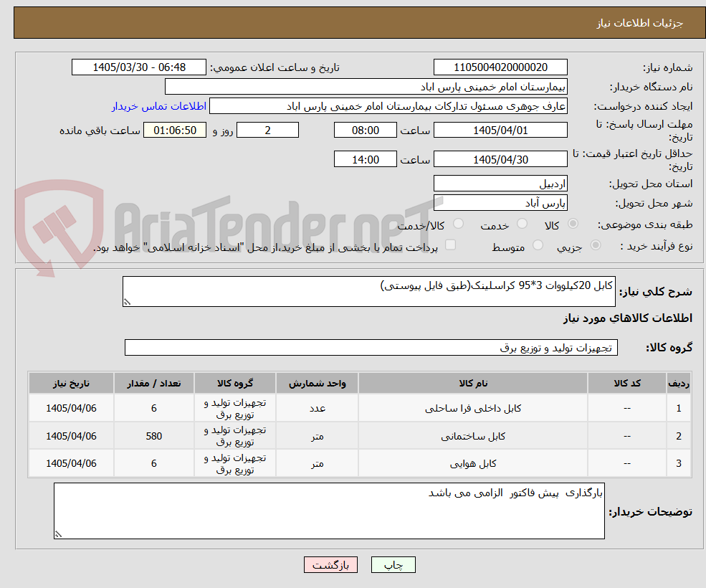Click the buyer notes textarea بارگذاری پیش فاکتور

coord(329,511)
